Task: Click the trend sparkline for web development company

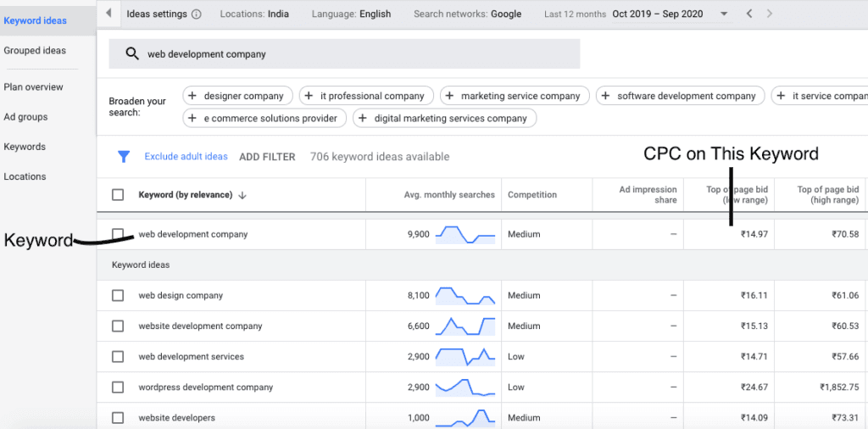Action: click(465, 234)
